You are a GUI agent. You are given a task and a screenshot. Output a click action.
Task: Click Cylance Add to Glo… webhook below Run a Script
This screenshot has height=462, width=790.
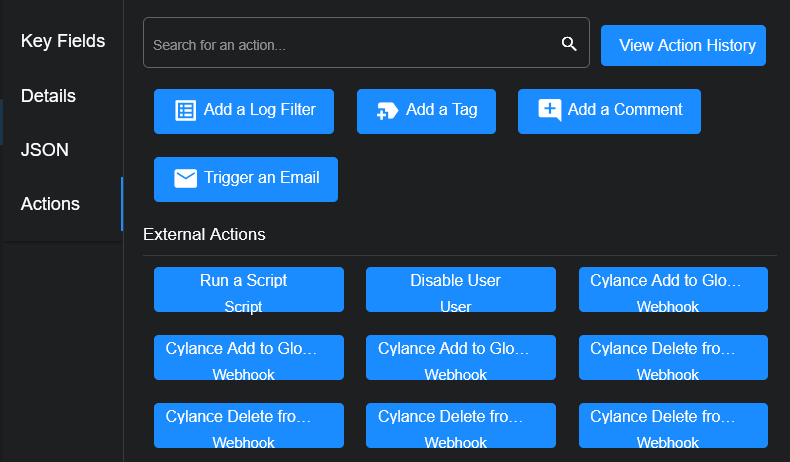click(249, 357)
